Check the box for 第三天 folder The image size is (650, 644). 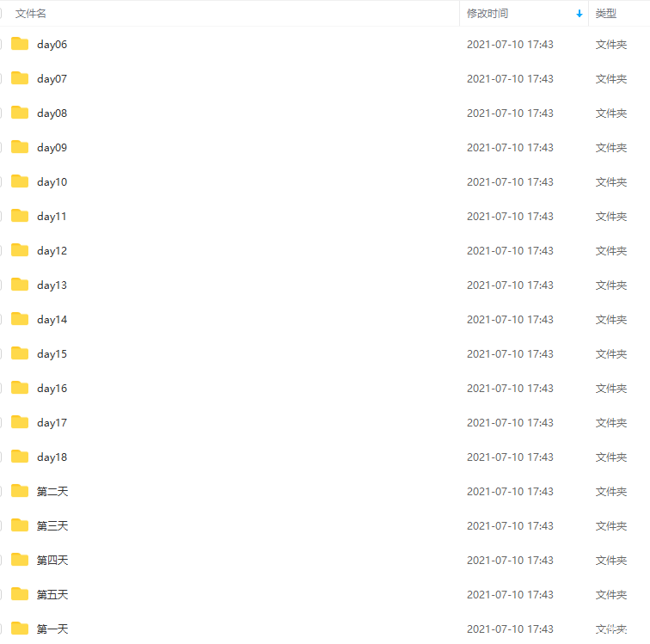[2, 526]
